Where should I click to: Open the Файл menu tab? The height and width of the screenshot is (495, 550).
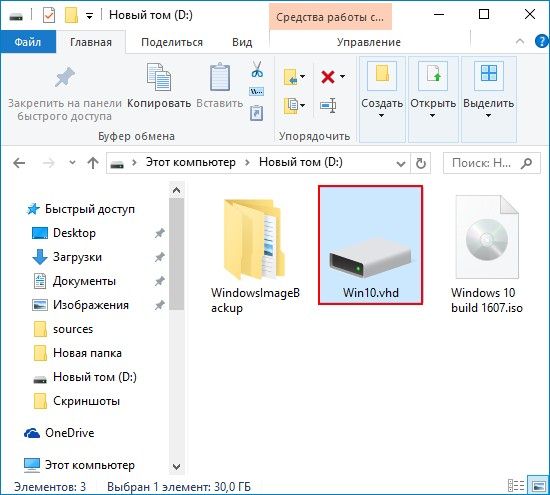pos(28,42)
